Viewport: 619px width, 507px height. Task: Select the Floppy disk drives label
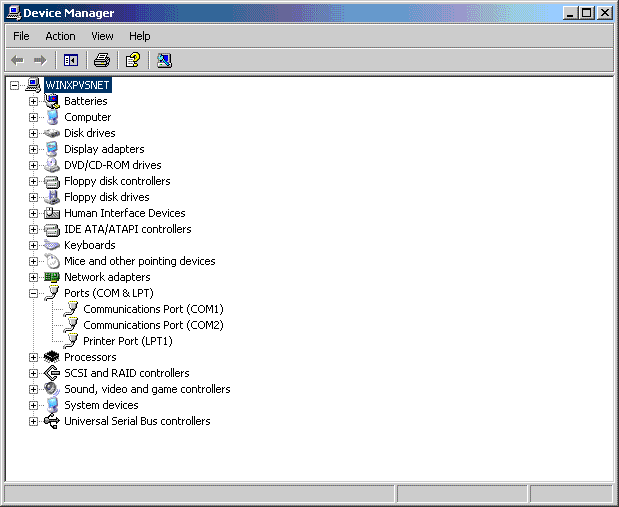click(107, 197)
